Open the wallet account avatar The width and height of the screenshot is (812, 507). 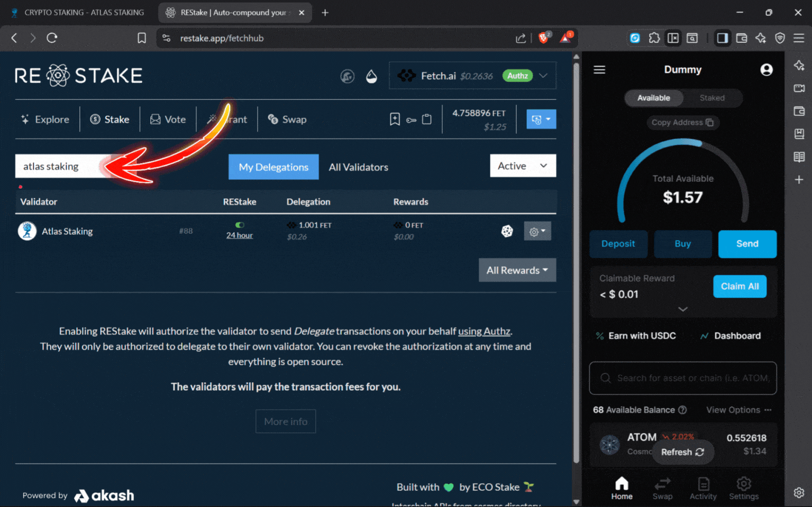tap(767, 69)
